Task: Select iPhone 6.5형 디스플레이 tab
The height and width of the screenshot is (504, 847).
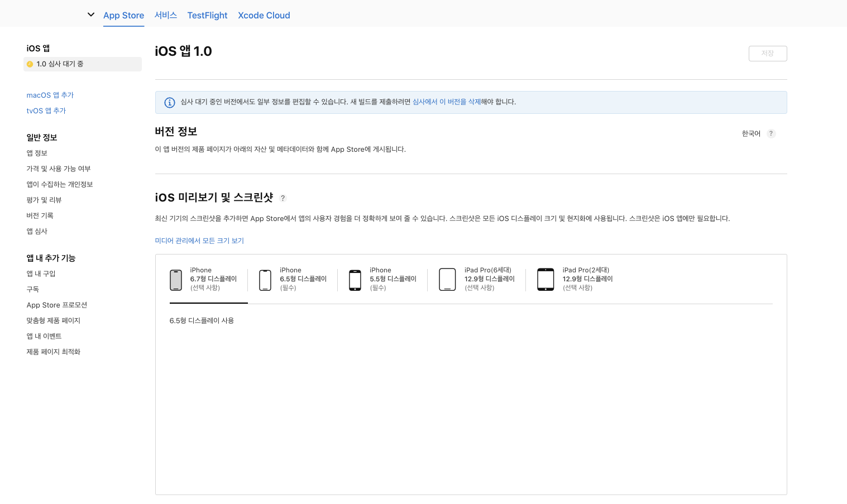Action: coord(293,279)
